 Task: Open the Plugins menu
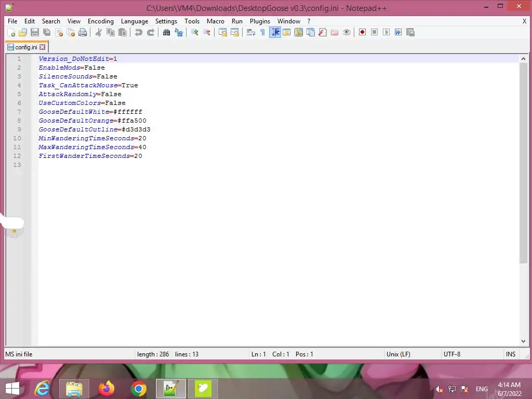(x=260, y=21)
